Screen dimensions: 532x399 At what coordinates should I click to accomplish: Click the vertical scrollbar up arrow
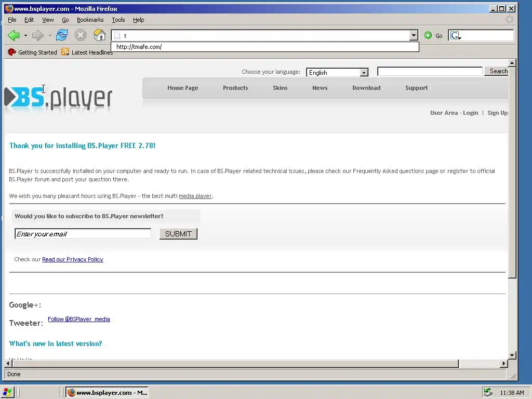pos(512,63)
